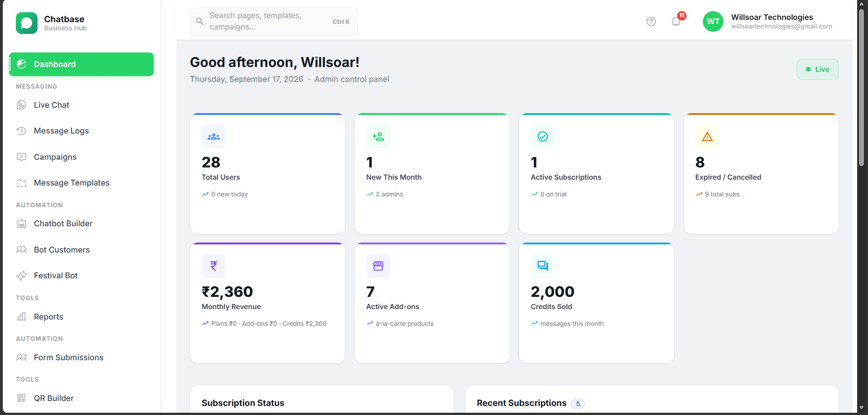Click the red notification count badge 11
Image resolution: width=868 pixels, height=415 pixels.
(x=682, y=15)
